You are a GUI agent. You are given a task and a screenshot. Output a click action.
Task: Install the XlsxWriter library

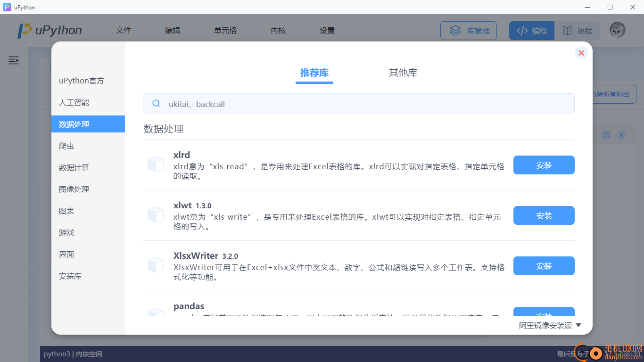[x=544, y=266]
